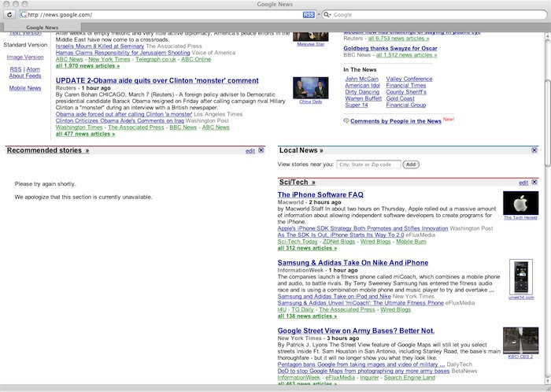
Task: Click the Google favicon in address bar
Action: click(x=23, y=15)
